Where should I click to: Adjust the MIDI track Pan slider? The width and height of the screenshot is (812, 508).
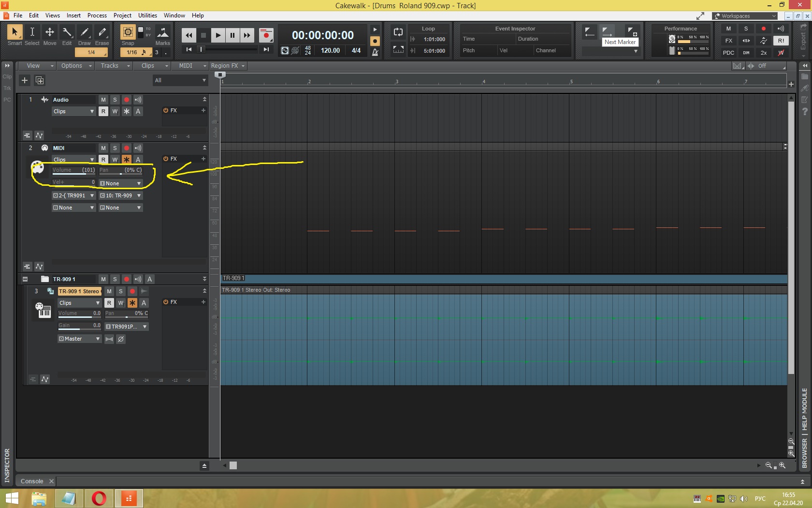121,170
